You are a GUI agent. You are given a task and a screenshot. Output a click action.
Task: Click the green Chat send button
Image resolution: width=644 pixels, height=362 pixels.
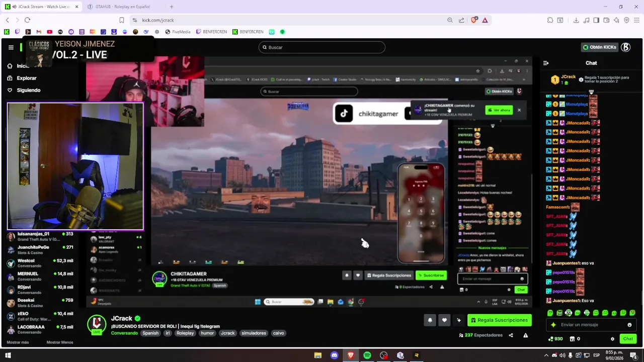click(628, 339)
